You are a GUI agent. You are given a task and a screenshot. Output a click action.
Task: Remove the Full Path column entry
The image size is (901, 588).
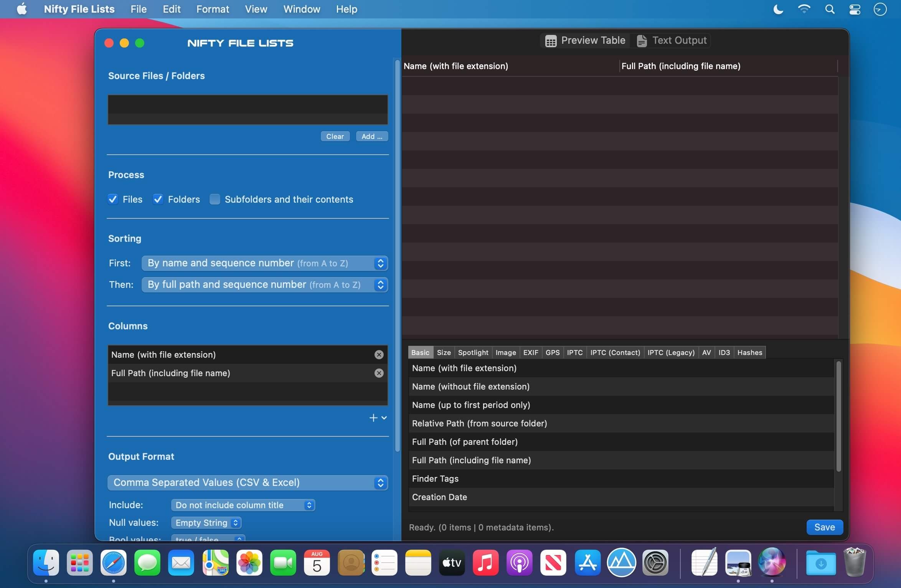point(379,373)
